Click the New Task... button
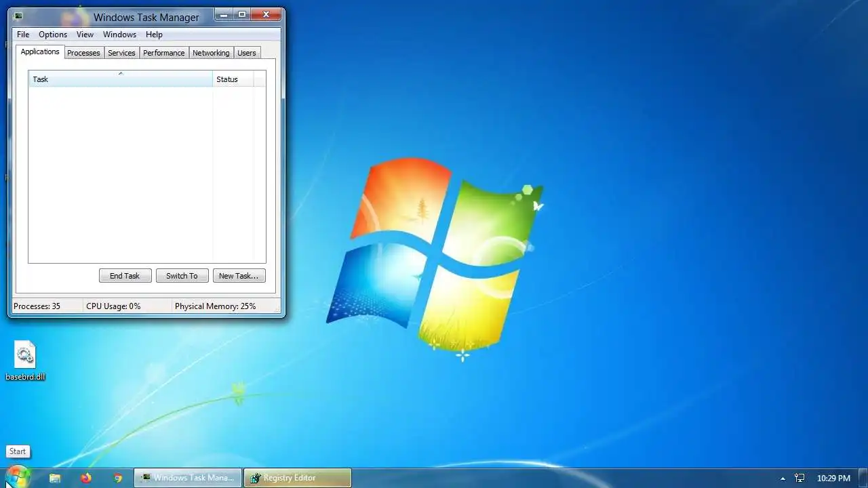The width and height of the screenshot is (868, 488). coord(239,276)
